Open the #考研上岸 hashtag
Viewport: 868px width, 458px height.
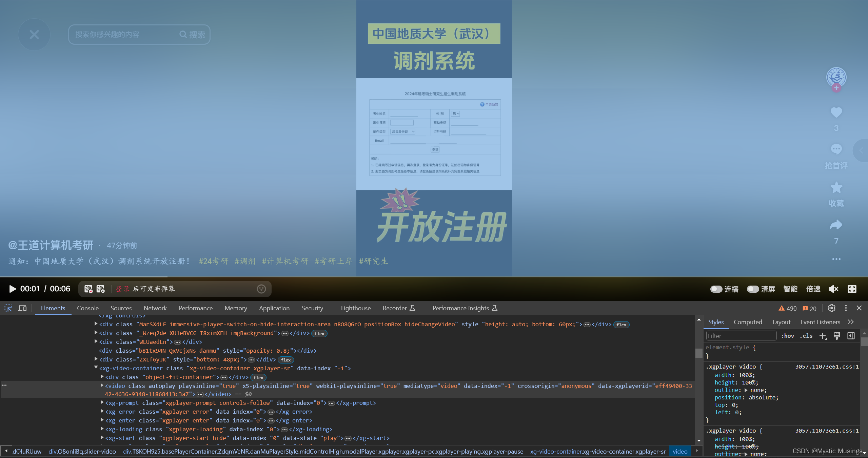334,261
